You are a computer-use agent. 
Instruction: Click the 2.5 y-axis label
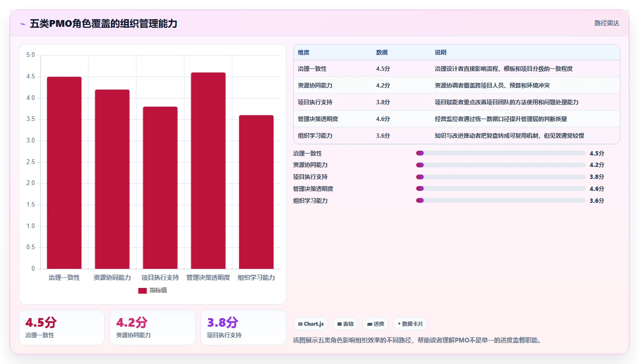pos(30,162)
